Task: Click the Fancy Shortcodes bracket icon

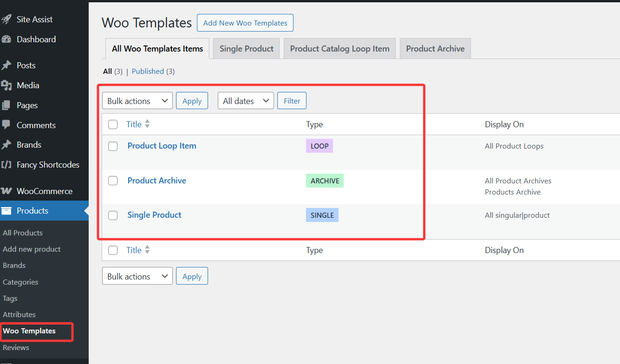Action: [6, 165]
